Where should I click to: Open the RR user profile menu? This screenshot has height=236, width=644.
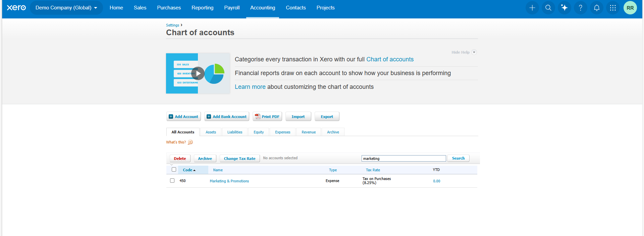pyautogui.click(x=630, y=8)
